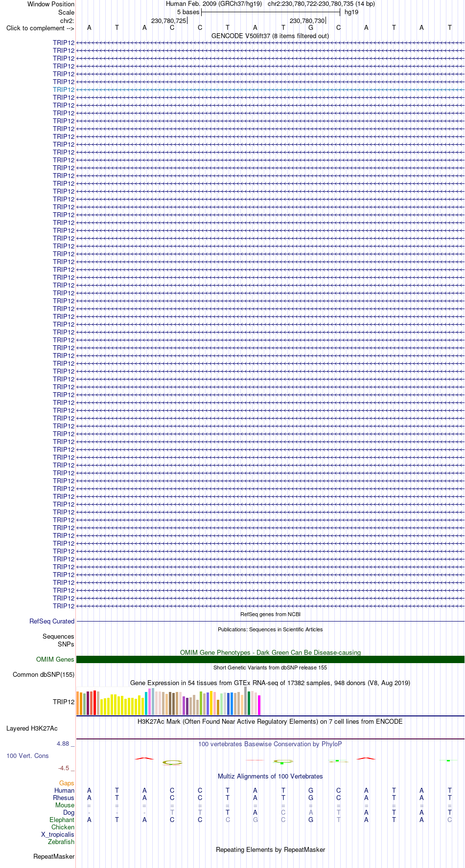This screenshot has height=868, width=465.
Task: Click the 230,780,730 position marker
Action: 307,21
